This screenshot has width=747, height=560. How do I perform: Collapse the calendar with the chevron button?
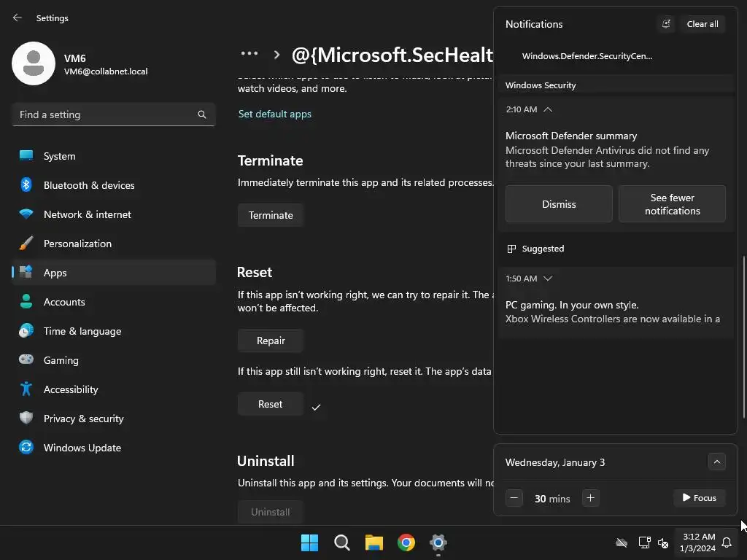click(716, 462)
